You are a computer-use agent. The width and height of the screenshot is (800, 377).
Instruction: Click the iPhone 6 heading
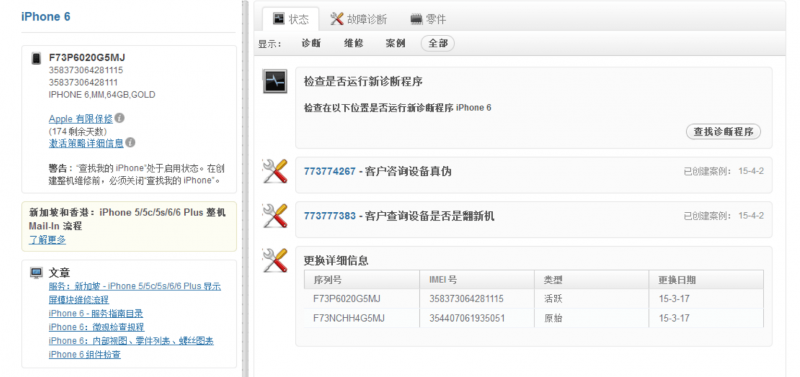click(x=45, y=16)
